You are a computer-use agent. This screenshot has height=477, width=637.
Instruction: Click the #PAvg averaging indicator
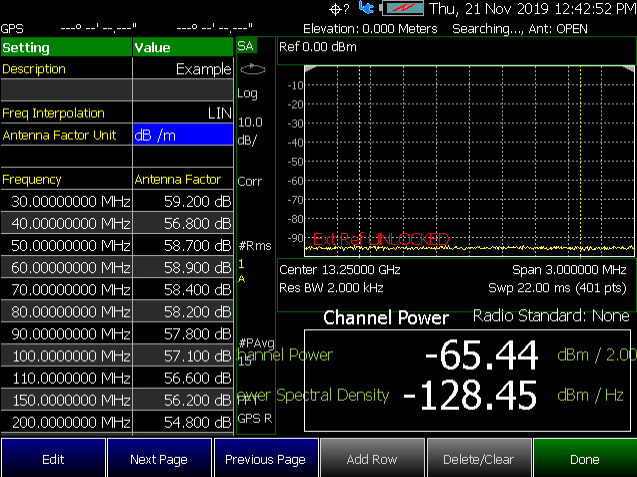[256, 343]
